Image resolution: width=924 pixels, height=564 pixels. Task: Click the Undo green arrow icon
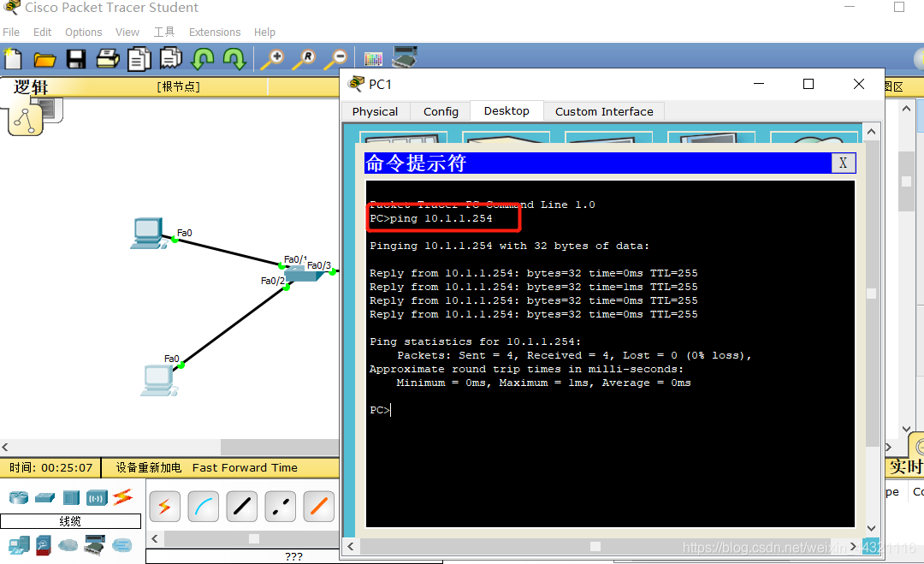pyautogui.click(x=204, y=58)
